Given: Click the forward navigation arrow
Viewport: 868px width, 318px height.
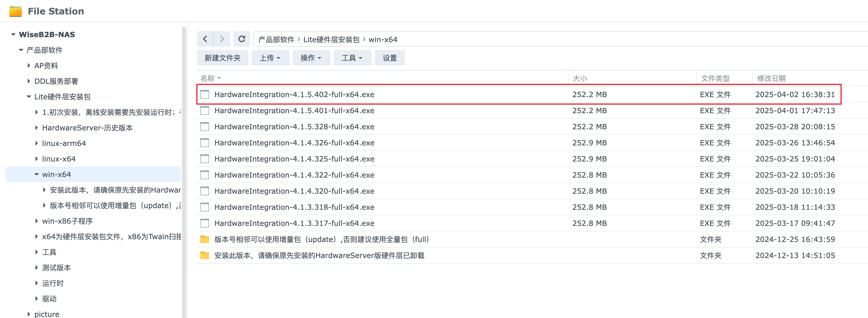Looking at the screenshot, I should [x=222, y=39].
